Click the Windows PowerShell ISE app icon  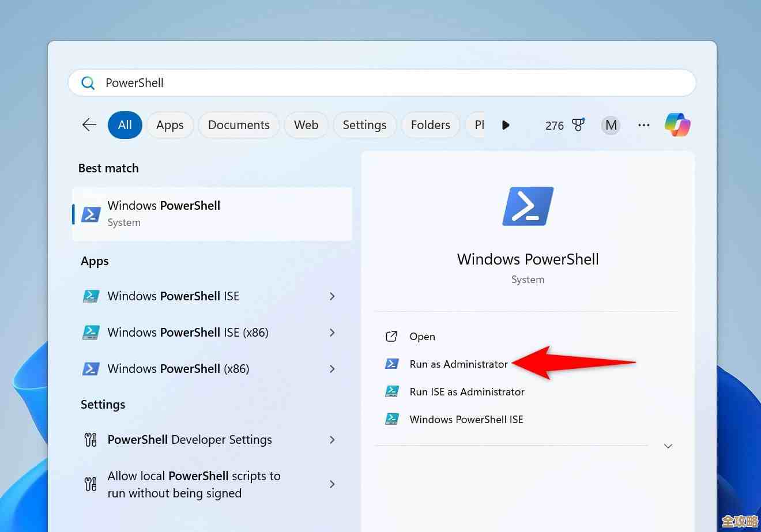[91, 296]
